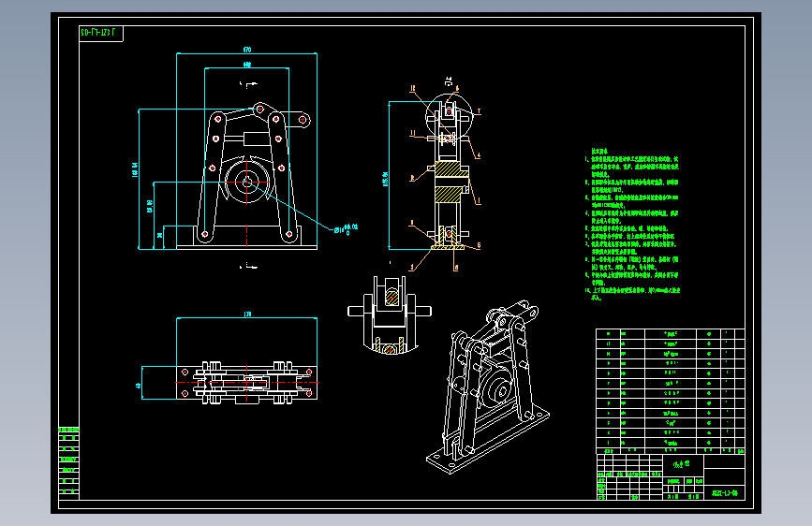Select part balloon number 12
The height and width of the screenshot is (526, 812).
pos(413,89)
